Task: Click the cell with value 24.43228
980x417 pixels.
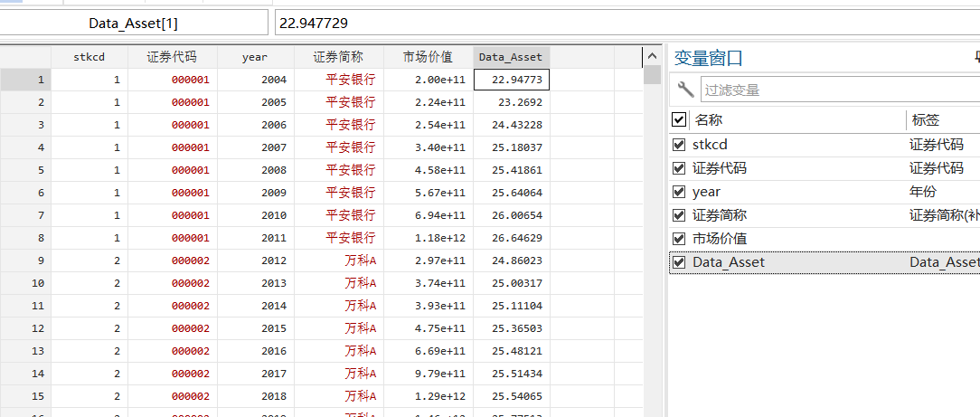Action: click(512, 125)
